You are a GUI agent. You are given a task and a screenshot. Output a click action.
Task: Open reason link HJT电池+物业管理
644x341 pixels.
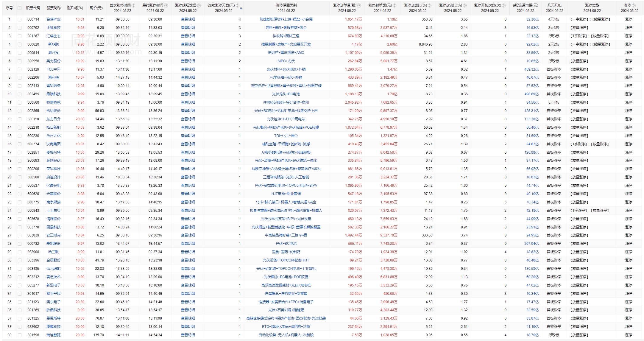(x=286, y=194)
